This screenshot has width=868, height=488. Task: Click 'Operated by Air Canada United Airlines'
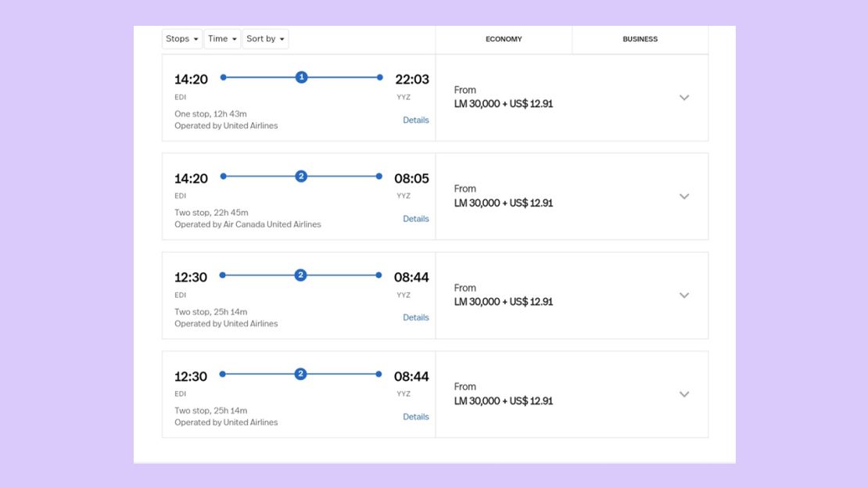(247, 224)
